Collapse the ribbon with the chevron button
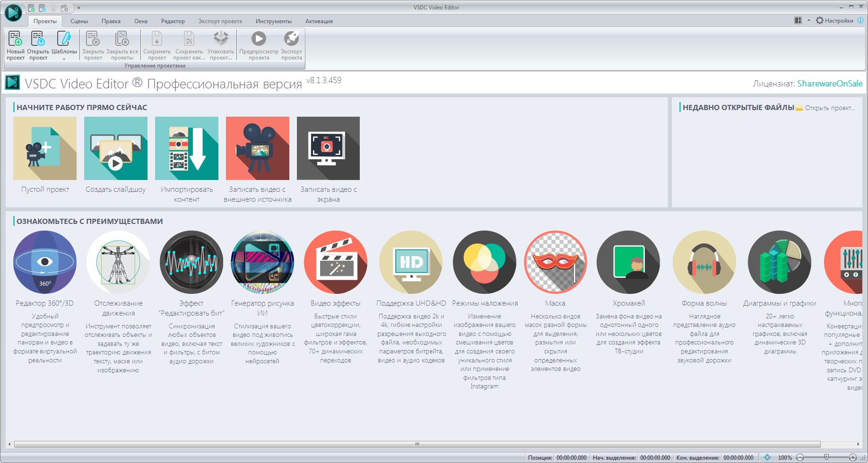Viewport: 868px width, 463px height. point(809,21)
